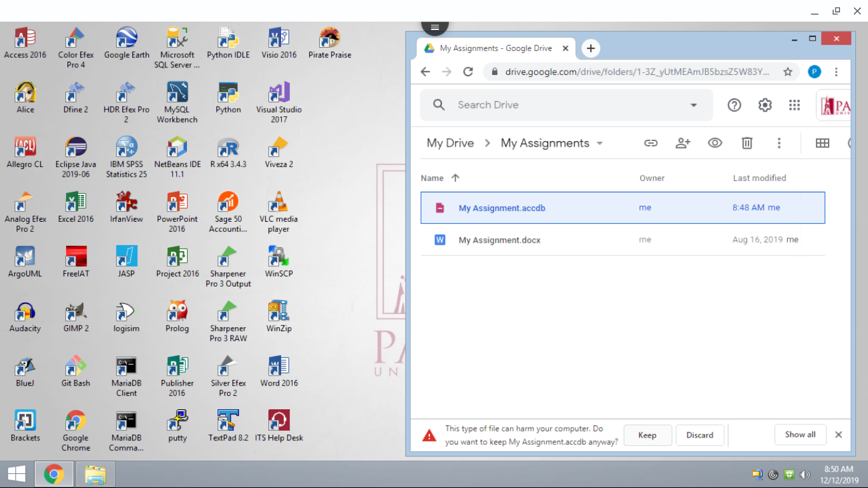Select the My Assignments - Google Drive tab
Image resolution: width=868 pixels, height=488 pixels.
(x=496, y=48)
